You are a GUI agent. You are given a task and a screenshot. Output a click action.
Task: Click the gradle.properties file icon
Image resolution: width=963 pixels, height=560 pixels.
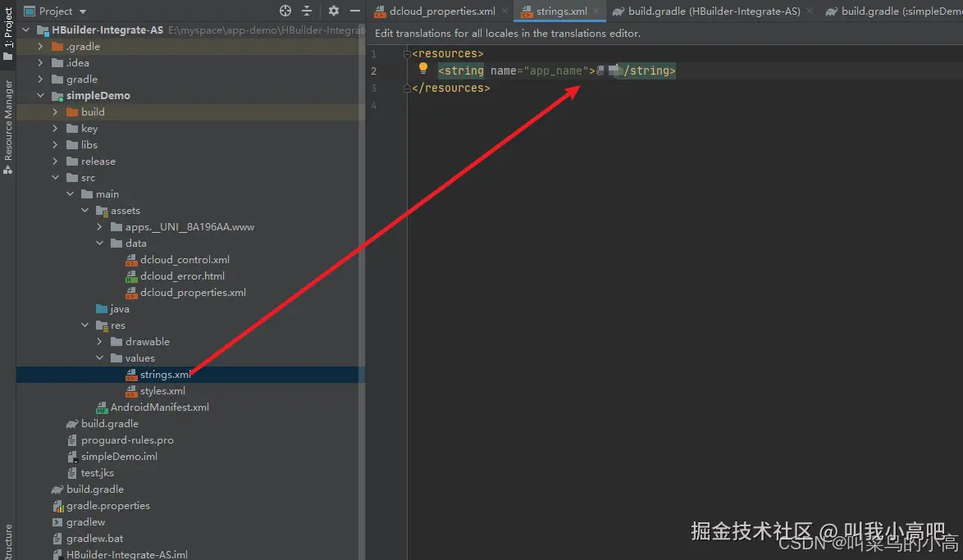(x=57, y=506)
